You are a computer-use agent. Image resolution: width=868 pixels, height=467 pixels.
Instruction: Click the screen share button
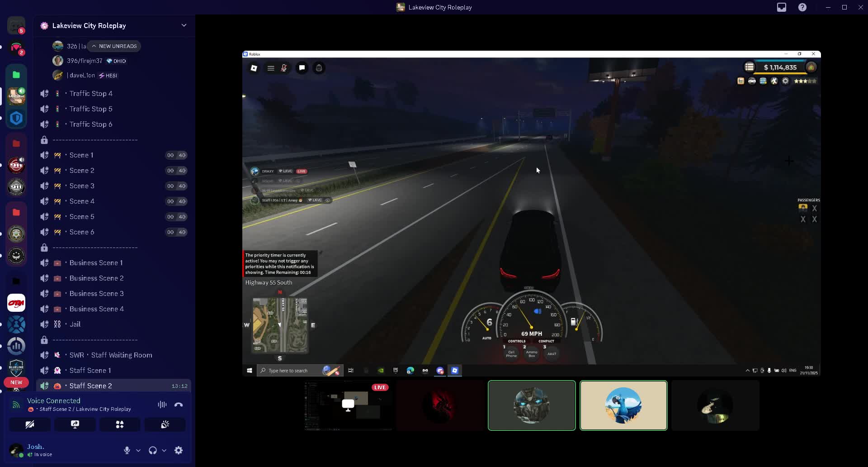point(75,424)
